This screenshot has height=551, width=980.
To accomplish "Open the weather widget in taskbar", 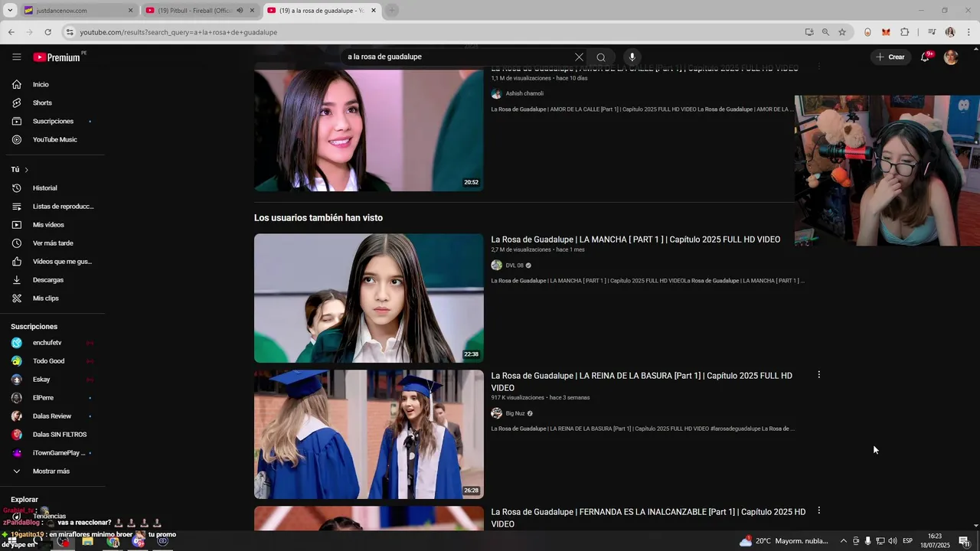I will tap(784, 541).
